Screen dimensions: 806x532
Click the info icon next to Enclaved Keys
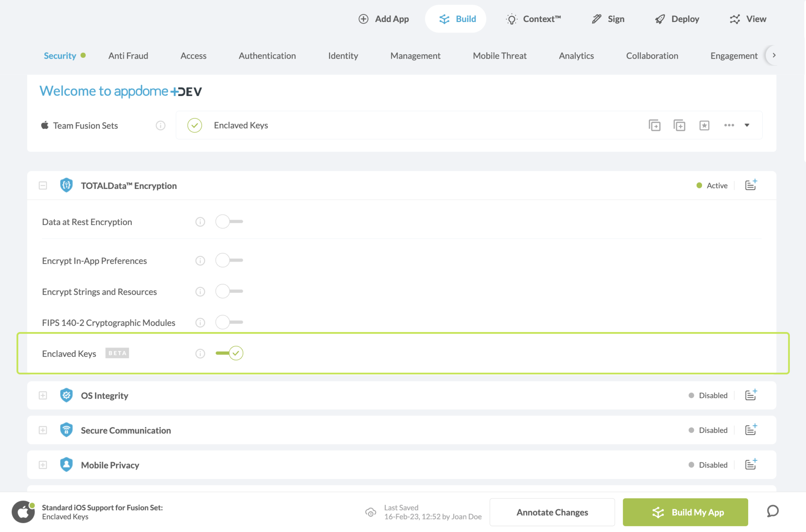(200, 353)
